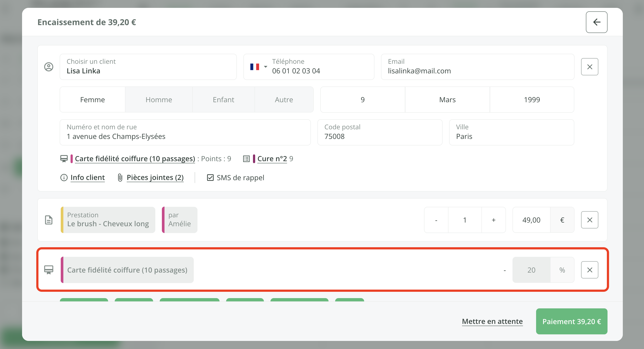The image size is (644, 349).
Task: Open the birth year 1999 selector
Action: pos(531,100)
